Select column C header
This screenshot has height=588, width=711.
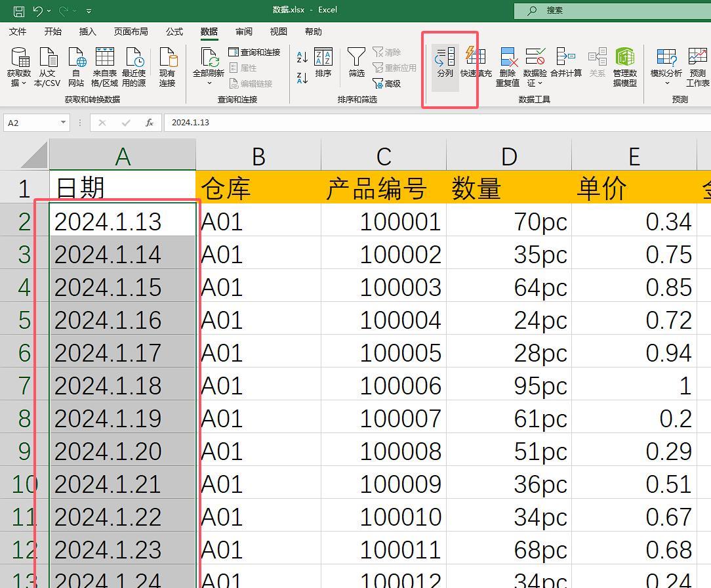(384, 156)
